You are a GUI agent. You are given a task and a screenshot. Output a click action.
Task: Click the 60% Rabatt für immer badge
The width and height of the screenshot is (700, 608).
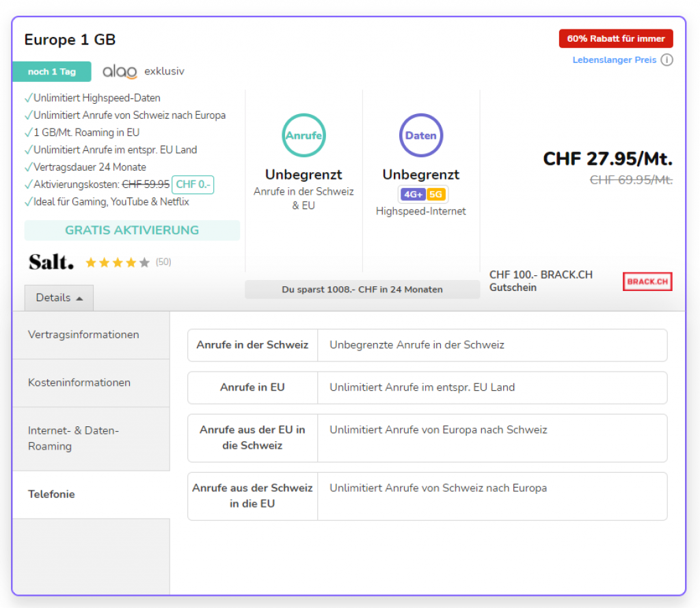click(x=615, y=38)
